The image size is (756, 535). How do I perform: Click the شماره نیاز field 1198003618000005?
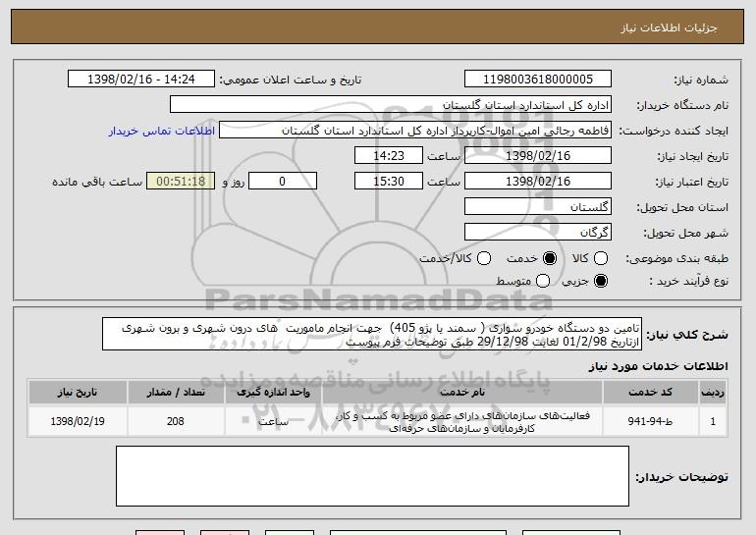tap(538, 80)
